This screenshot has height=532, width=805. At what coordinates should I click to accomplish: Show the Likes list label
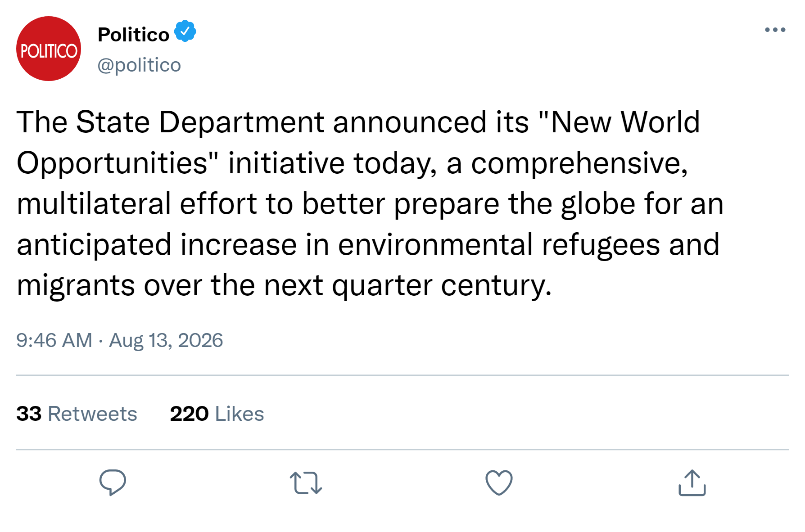(x=240, y=414)
